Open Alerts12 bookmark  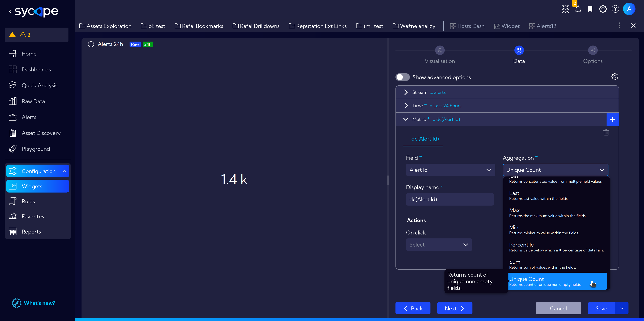click(x=542, y=26)
